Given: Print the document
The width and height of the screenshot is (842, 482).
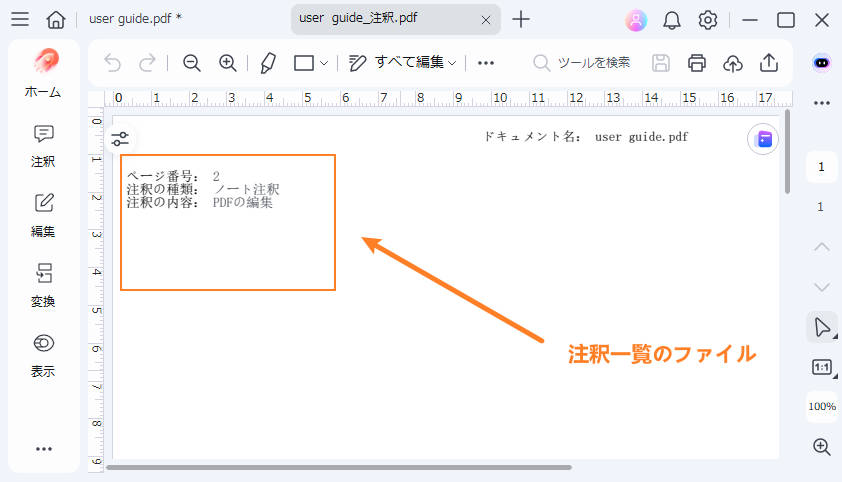Looking at the screenshot, I should click(x=696, y=63).
